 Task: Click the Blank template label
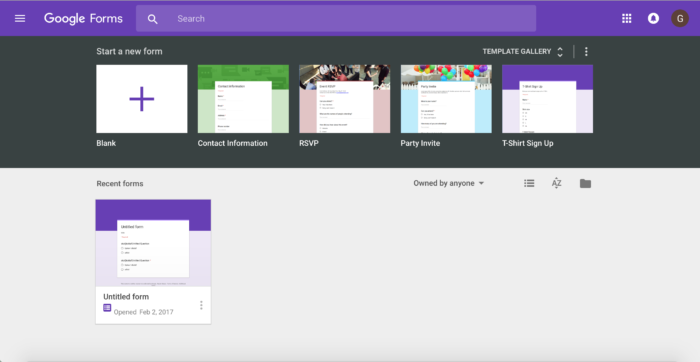[106, 143]
